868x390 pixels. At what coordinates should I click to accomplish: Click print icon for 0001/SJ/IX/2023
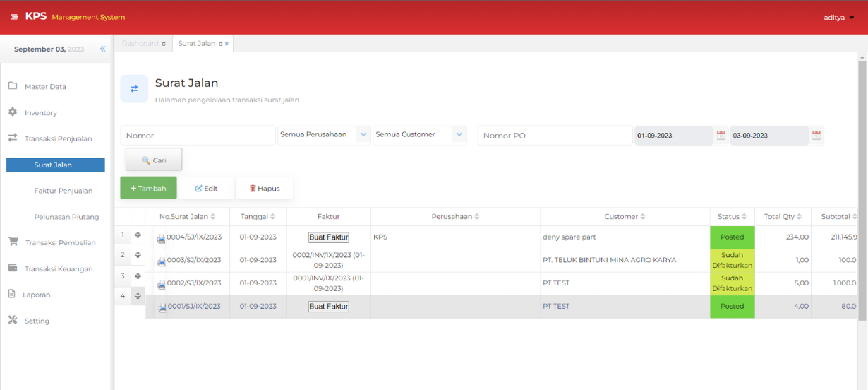point(162,307)
